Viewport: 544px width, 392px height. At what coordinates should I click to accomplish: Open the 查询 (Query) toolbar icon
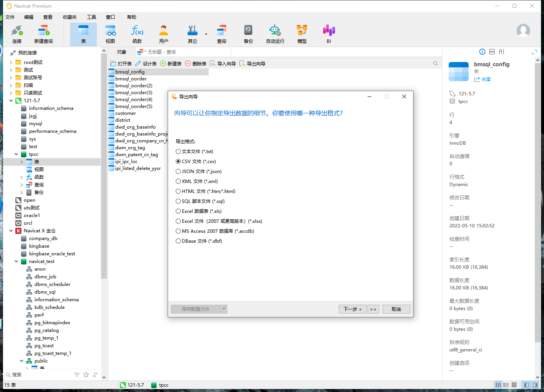pos(222,34)
